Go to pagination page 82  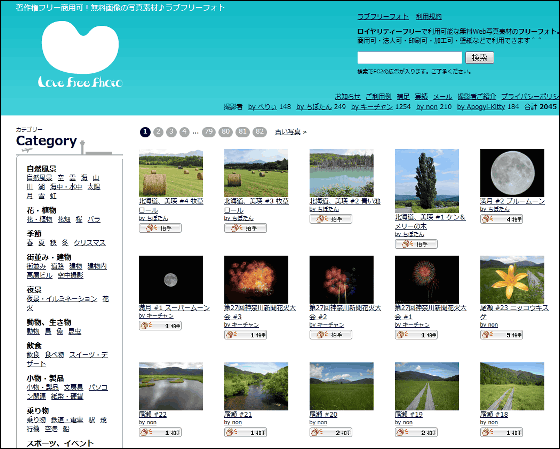tap(260, 132)
